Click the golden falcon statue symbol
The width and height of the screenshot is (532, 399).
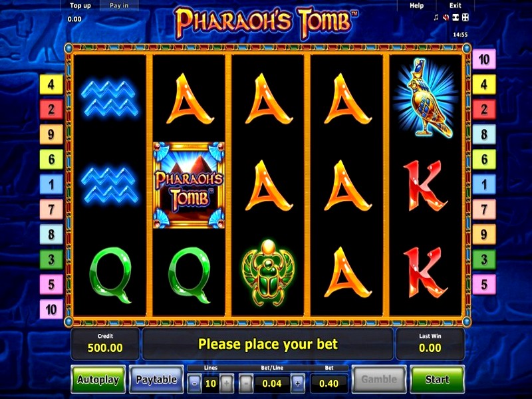point(426,98)
